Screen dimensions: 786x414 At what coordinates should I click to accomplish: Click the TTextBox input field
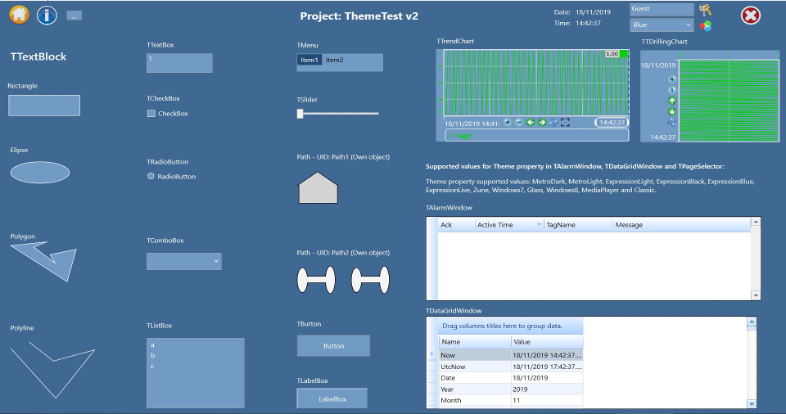179,63
